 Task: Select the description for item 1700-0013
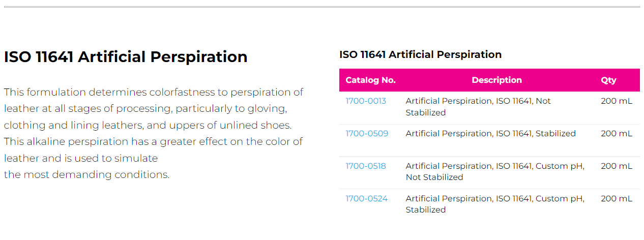click(x=478, y=107)
